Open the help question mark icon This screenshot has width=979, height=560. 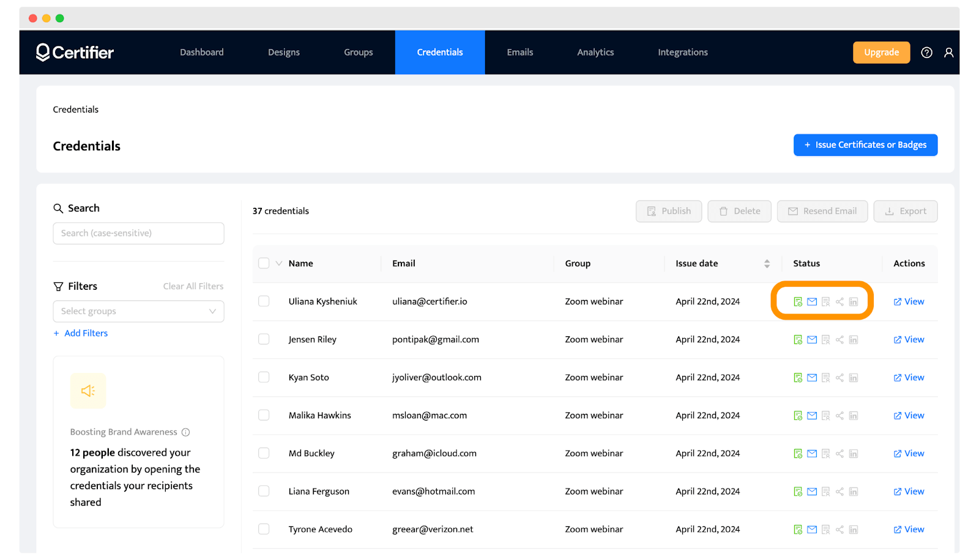pos(926,53)
